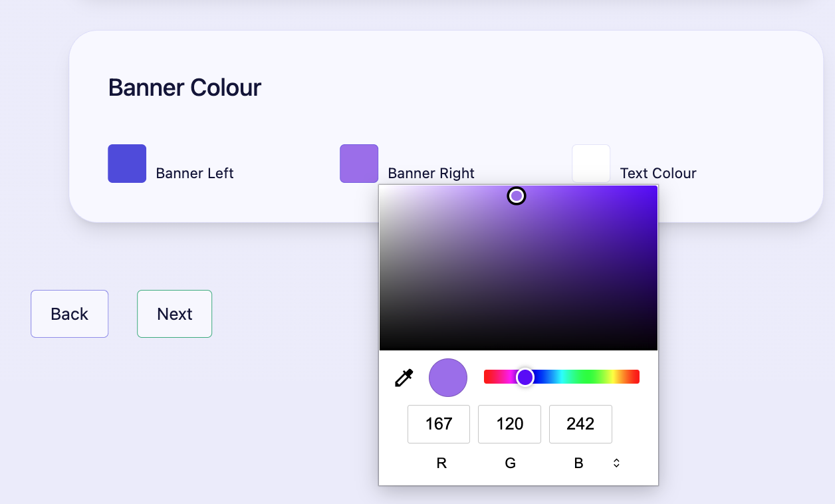Select the G value input field
Image resolution: width=835 pixels, height=504 pixels.
509,424
